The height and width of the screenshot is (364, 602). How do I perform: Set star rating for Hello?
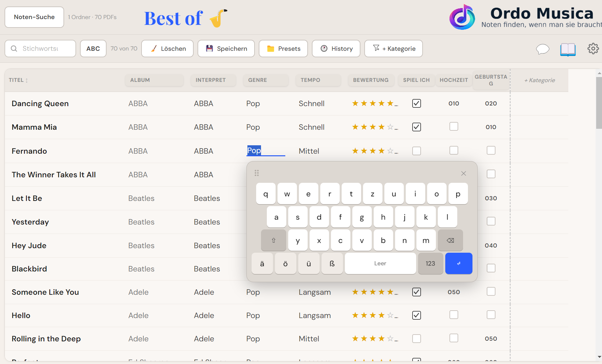click(x=375, y=315)
